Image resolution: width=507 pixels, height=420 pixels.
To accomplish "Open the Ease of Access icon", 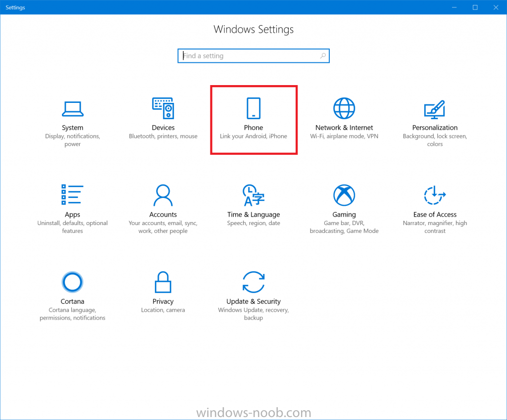I will click(435, 195).
